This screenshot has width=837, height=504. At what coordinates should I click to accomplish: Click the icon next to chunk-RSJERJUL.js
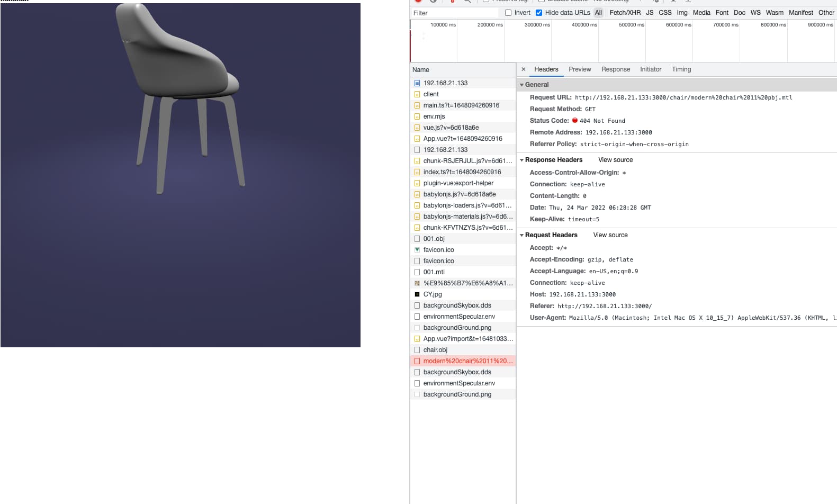pyautogui.click(x=417, y=161)
